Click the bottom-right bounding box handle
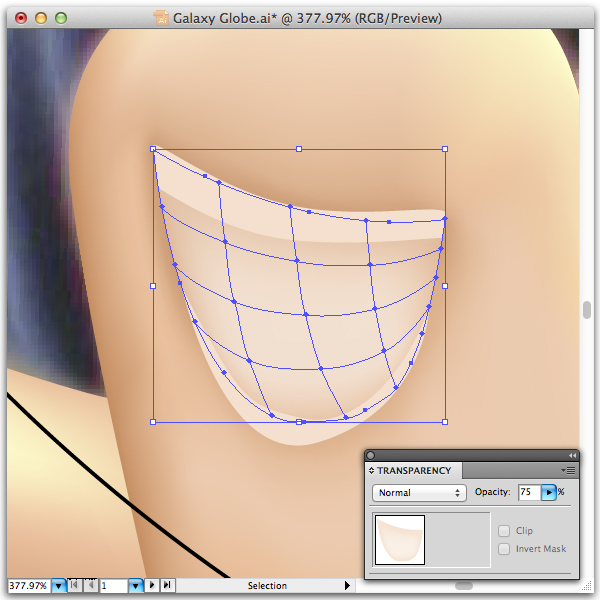Viewport: 600px width, 600px height. coord(445,422)
